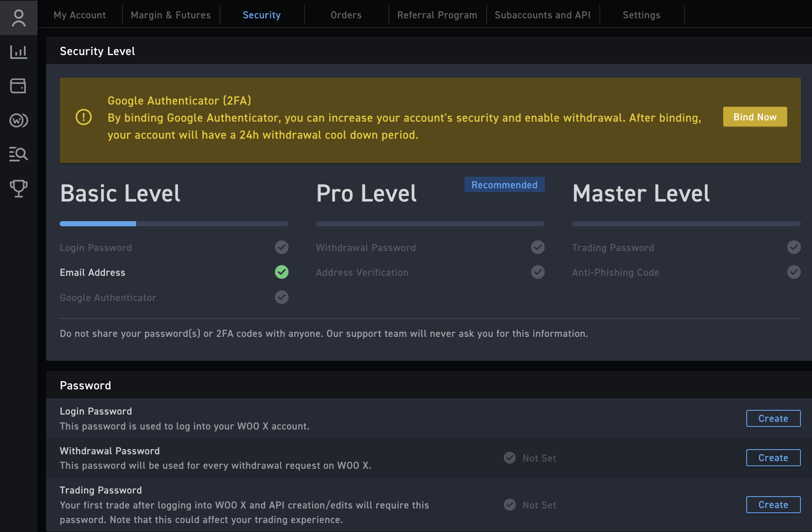The width and height of the screenshot is (812, 532).
Task: Click the Google Authenticator (2FA) banner title
Action: [179, 101]
